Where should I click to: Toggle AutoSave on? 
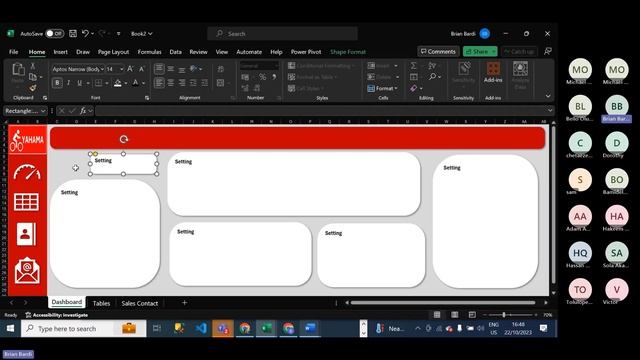[54, 33]
